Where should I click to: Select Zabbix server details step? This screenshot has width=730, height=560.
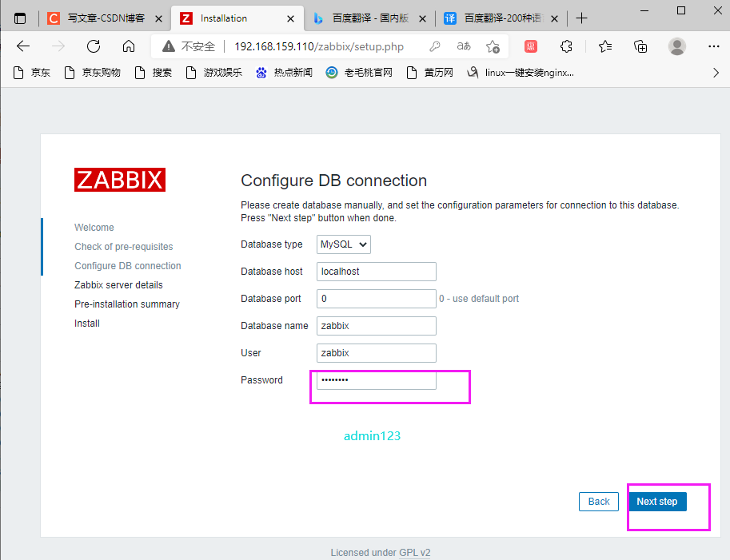118,284
